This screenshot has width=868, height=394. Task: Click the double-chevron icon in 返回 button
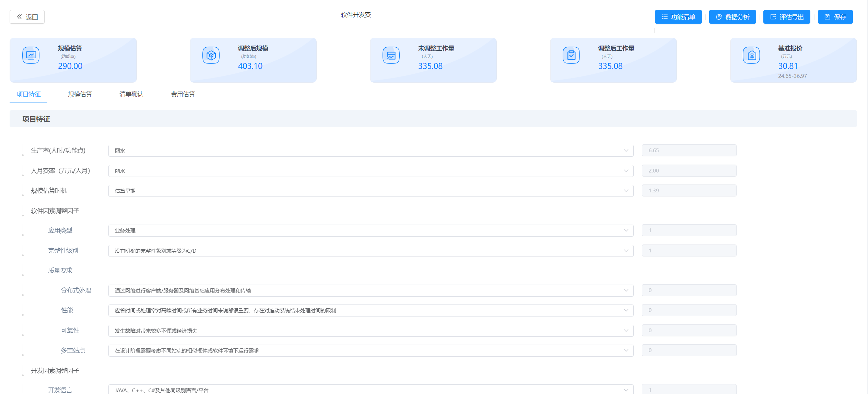click(x=20, y=17)
